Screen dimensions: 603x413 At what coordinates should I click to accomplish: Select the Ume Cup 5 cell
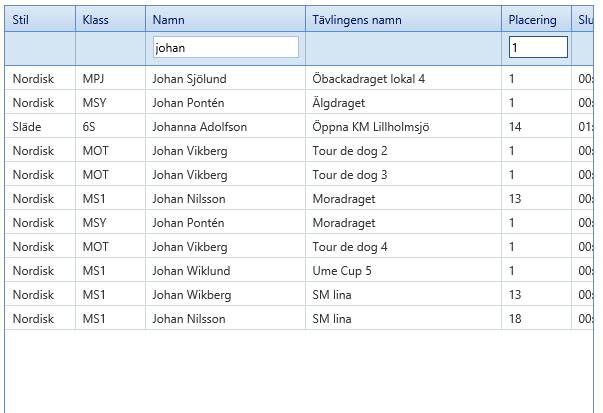(x=342, y=271)
